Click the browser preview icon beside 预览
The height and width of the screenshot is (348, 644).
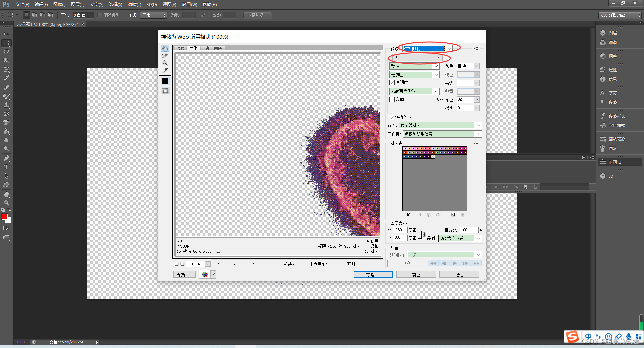(x=205, y=274)
